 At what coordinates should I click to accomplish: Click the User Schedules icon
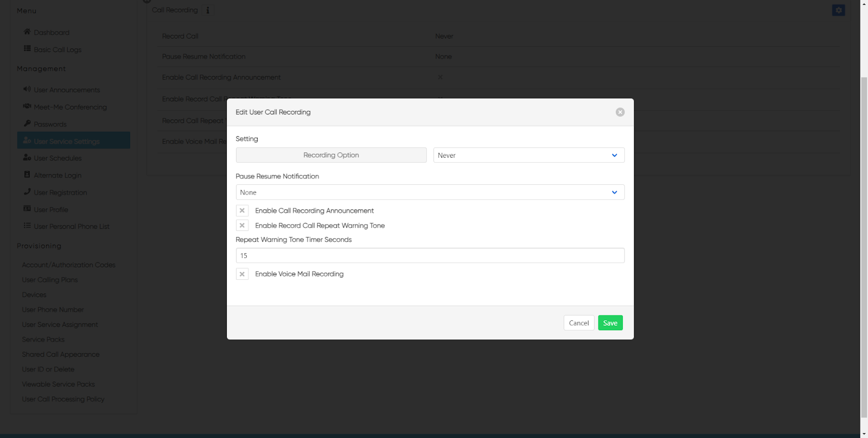pos(27,157)
